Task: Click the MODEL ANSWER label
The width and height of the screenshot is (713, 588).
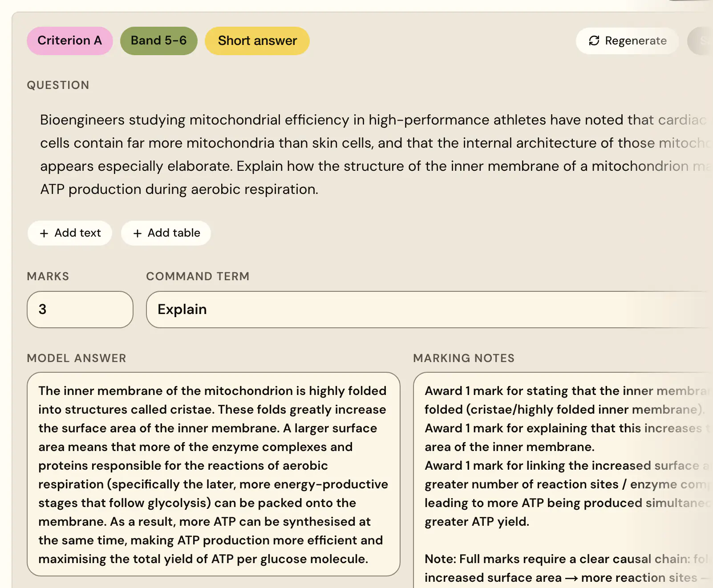Action: [77, 358]
